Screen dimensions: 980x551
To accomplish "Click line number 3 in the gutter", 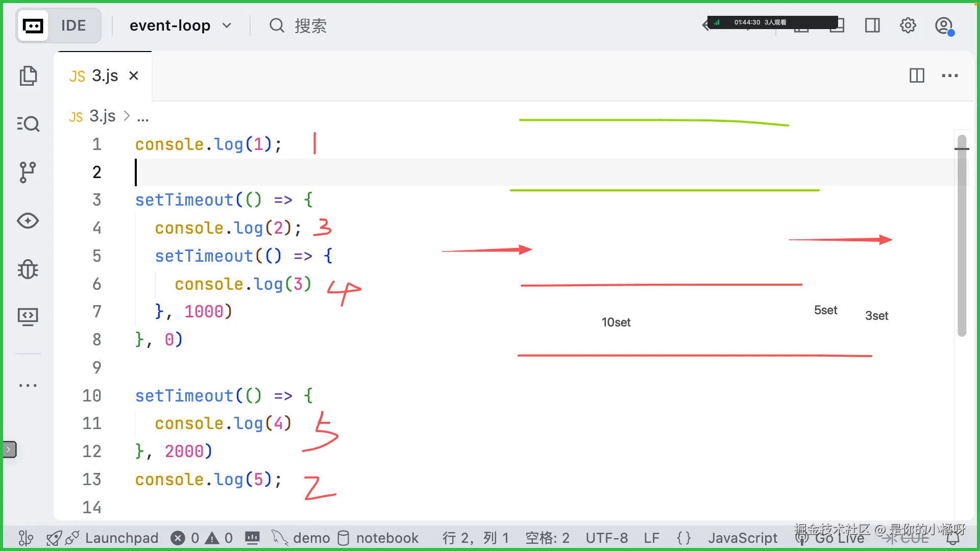I will click(96, 200).
